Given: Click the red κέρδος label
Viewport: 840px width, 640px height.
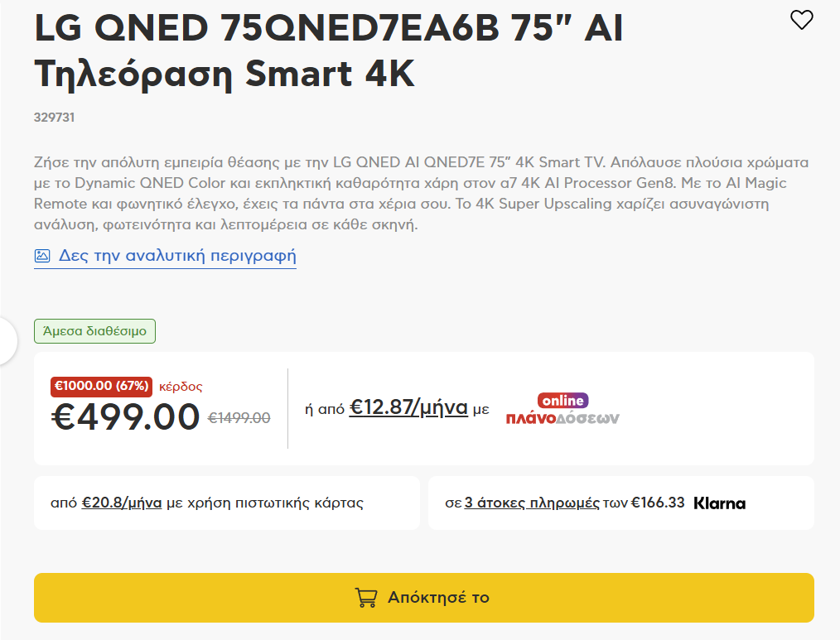Looking at the screenshot, I should coord(181,387).
